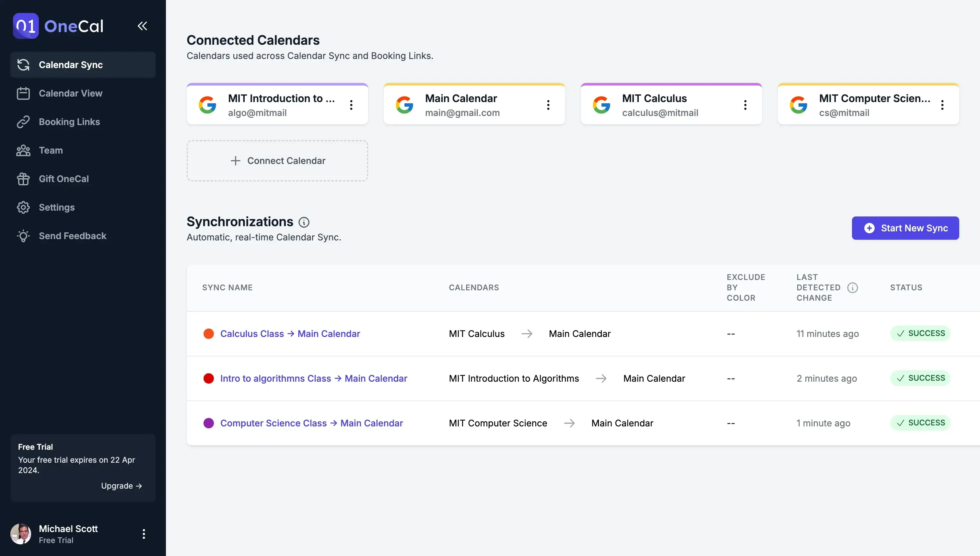Click the Send Feedback lightbulb icon
980x556 pixels.
pyautogui.click(x=23, y=236)
